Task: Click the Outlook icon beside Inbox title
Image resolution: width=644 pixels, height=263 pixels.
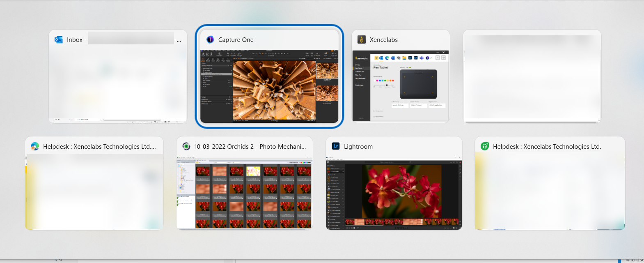Action: coord(58,39)
